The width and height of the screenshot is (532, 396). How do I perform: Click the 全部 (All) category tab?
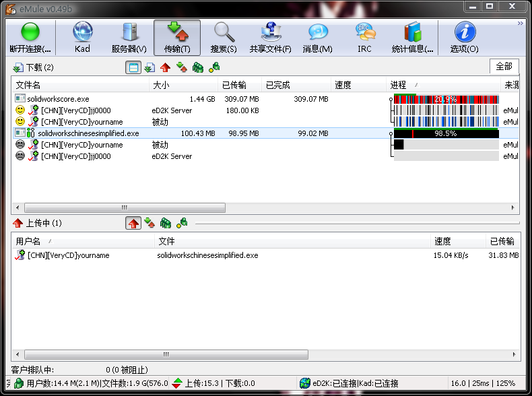point(504,66)
